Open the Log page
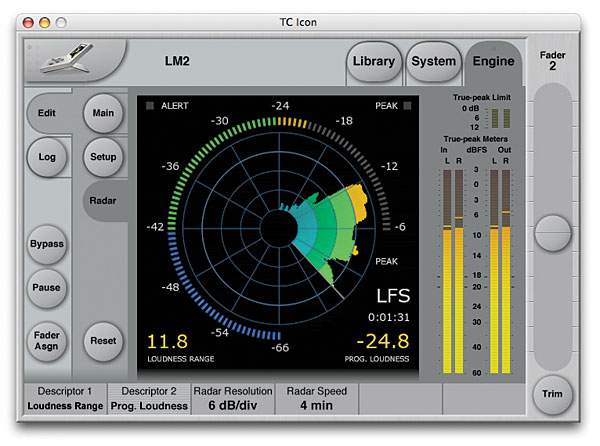 (47, 157)
